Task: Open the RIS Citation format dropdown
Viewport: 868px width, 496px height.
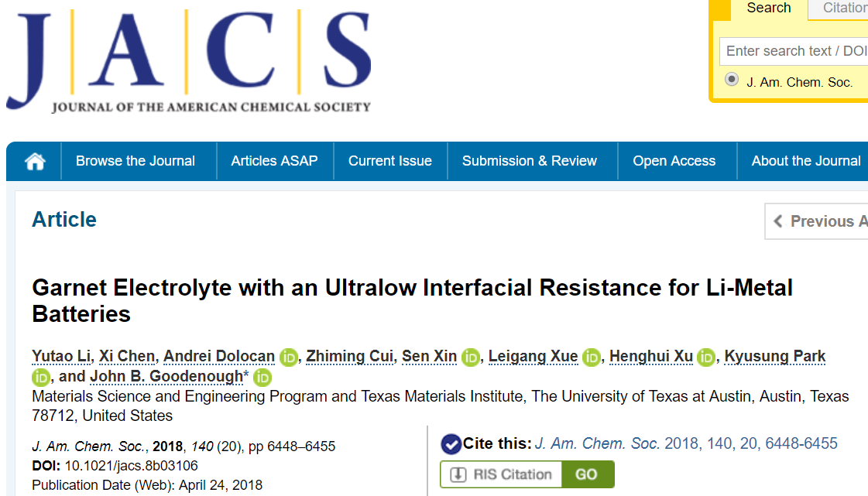Action: click(x=501, y=474)
